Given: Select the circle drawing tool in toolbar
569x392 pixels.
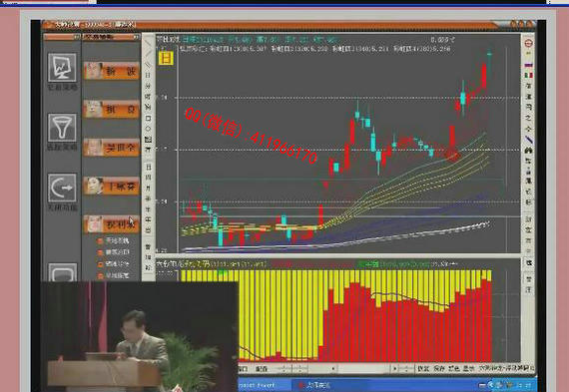Looking at the screenshot, I should [148, 129].
